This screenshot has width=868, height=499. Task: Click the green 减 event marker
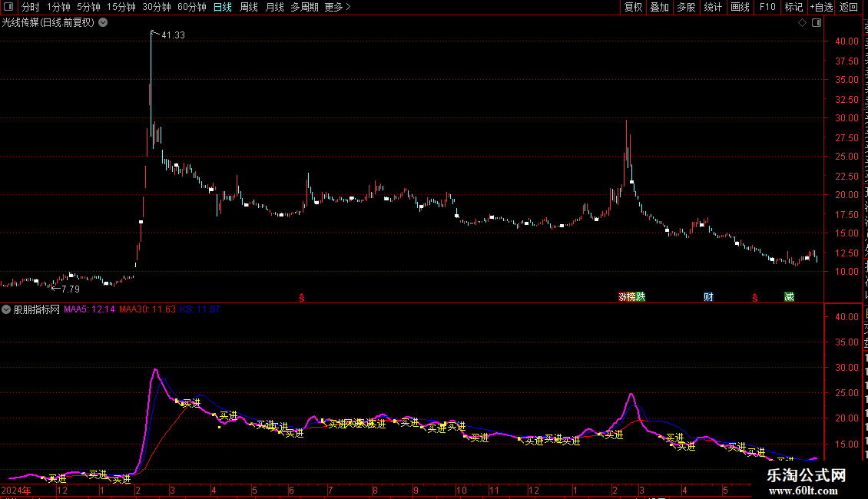click(790, 297)
